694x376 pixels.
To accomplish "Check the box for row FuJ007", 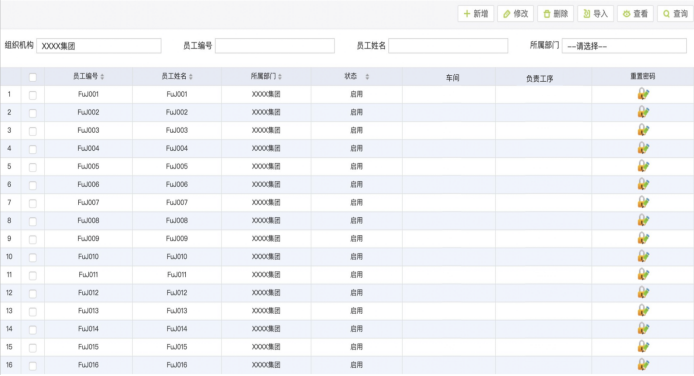I will pyautogui.click(x=33, y=203).
